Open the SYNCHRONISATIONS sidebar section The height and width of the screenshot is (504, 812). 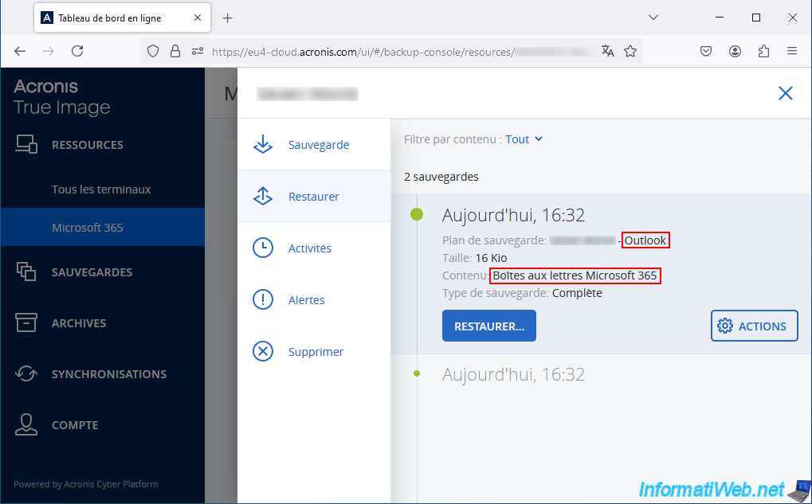click(109, 374)
